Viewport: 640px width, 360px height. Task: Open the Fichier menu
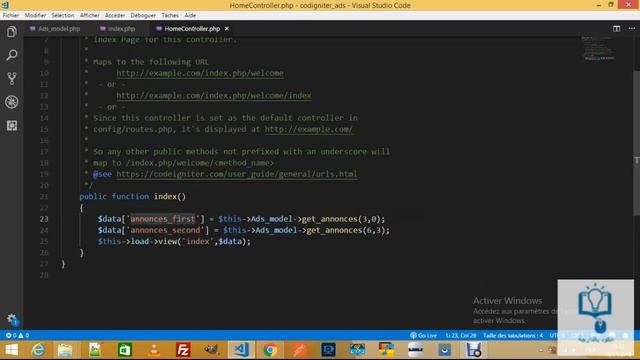[11, 15]
